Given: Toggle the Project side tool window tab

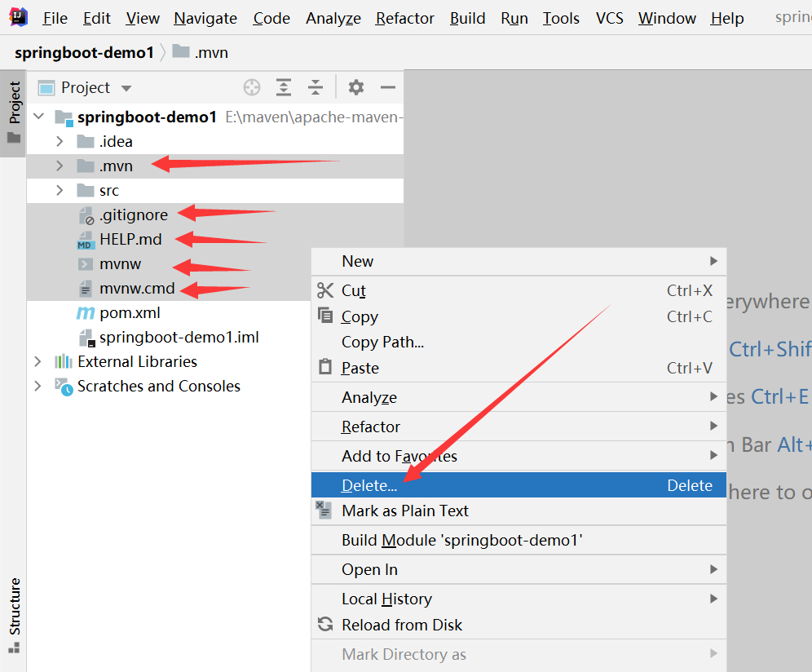Looking at the screenshot, I should pyautogui.click(x=14, y=113).
